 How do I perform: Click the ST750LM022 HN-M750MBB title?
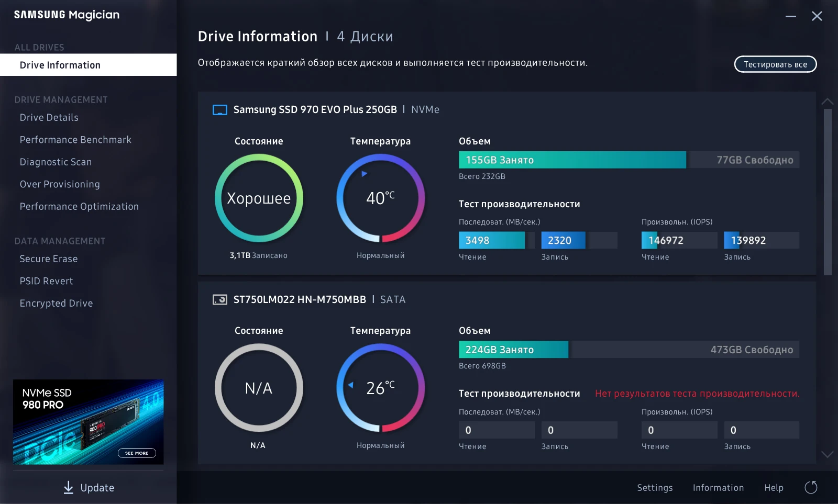click(x=300, y=299)
